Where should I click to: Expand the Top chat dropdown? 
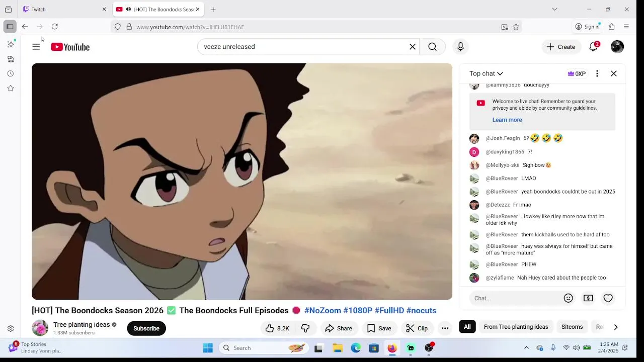pos(486,73)
